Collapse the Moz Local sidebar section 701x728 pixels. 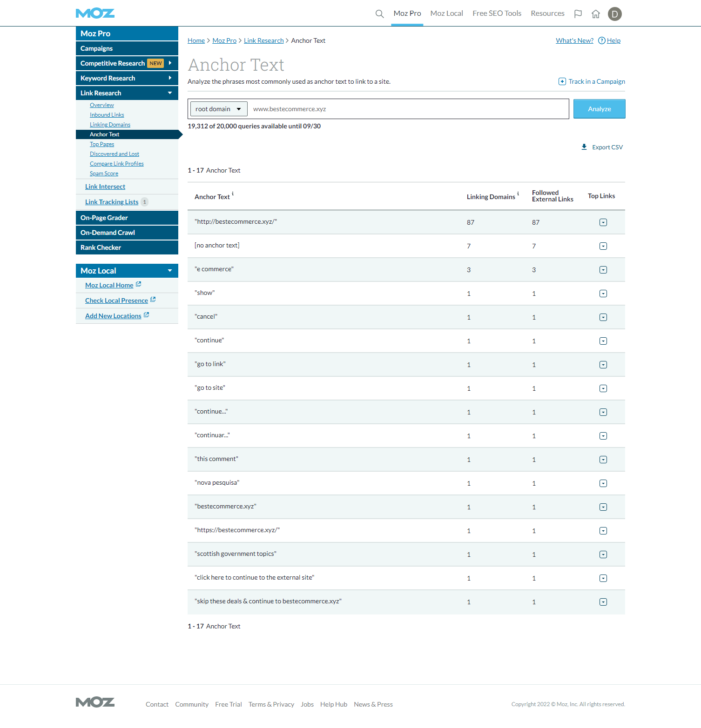[170, 271]
